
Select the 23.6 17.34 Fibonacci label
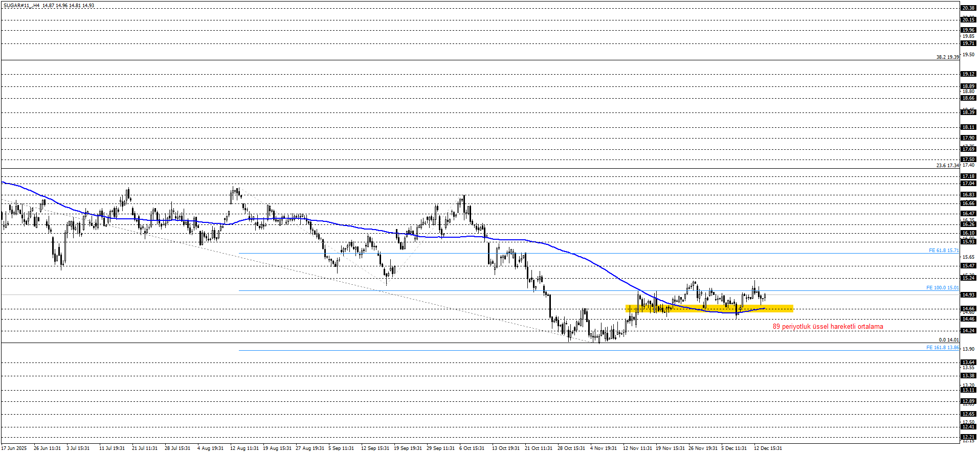[x=947, y=166]
